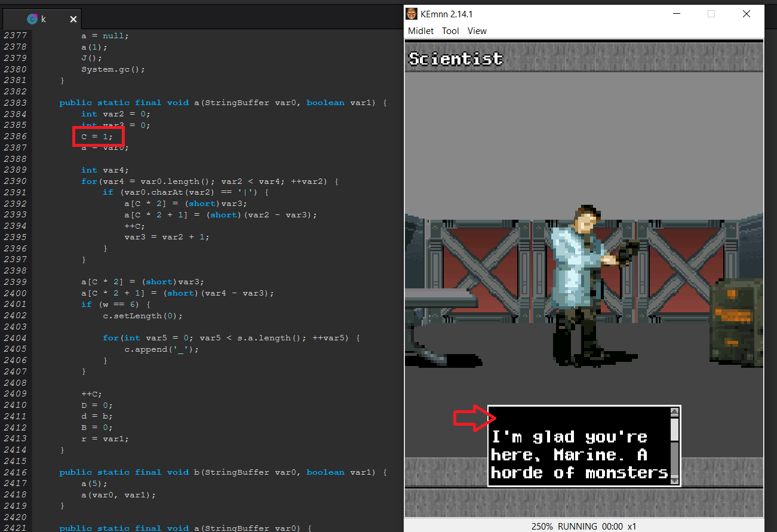Click the 'r = var1;' line
Screen dimensions: 777x532
coord(105,439)
